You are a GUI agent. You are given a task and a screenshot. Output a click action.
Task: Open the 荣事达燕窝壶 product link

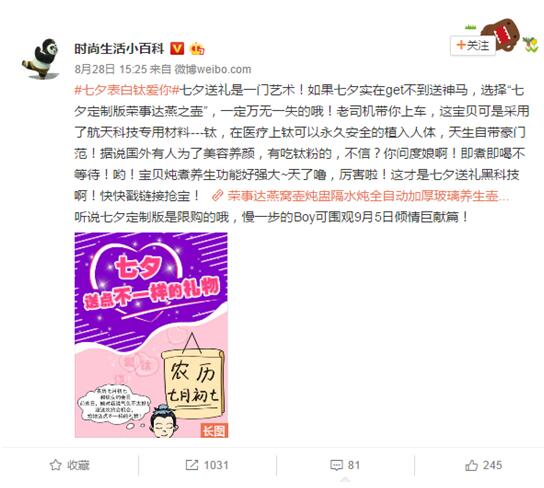[368, 196]
